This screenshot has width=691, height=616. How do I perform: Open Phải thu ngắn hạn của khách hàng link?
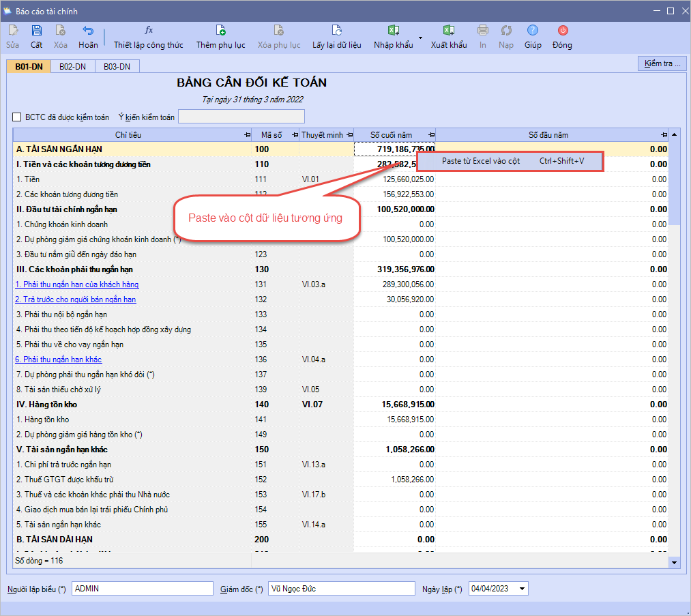tap(77, 284)
